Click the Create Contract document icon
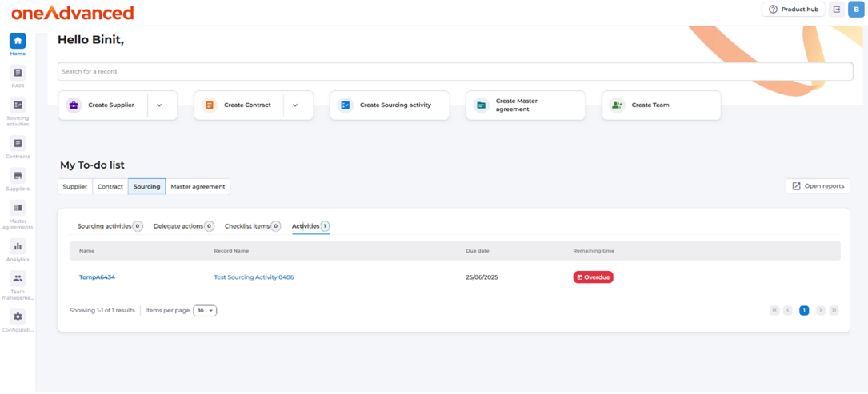Viewport: 868px width, 394px height. 210,105
